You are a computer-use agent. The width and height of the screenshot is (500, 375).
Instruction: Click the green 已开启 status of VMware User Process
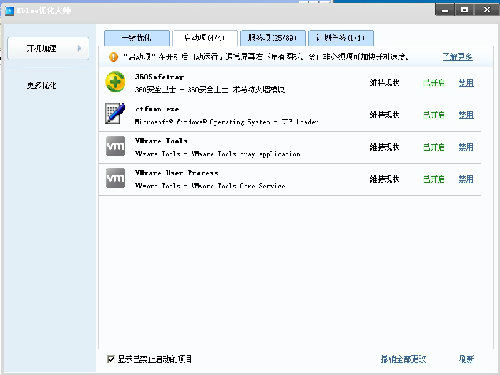pyautogui.click(x=434, y=179)
